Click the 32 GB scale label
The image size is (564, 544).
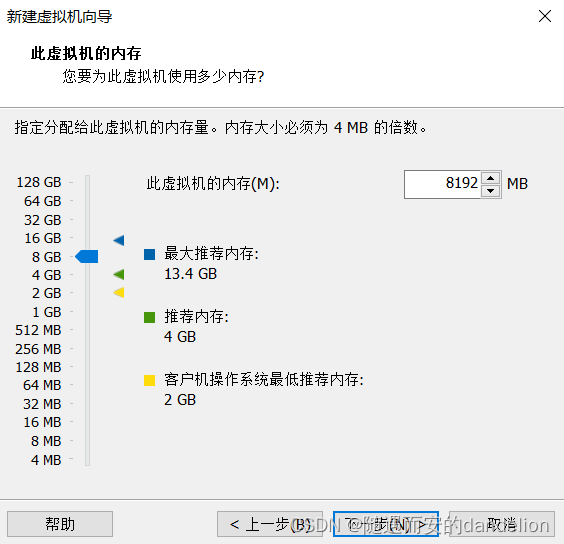click(x=42, y=220)
